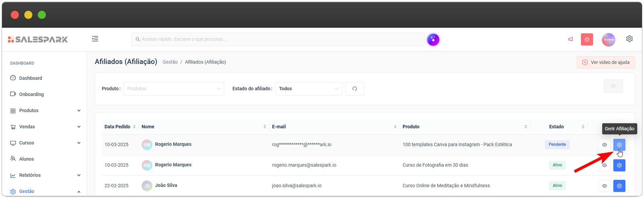Click the cloud export icon button
The image size is (644, 198).
pos(613,86)
